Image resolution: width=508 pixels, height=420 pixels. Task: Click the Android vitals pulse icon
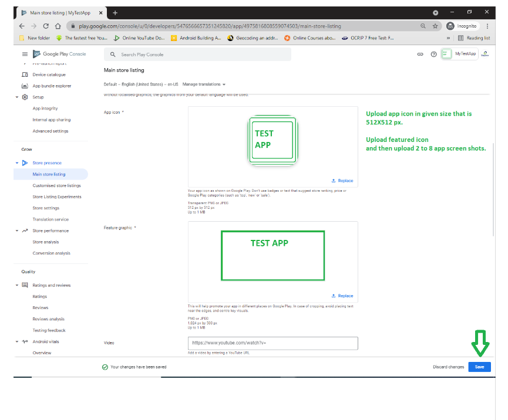tap(25, 342)
